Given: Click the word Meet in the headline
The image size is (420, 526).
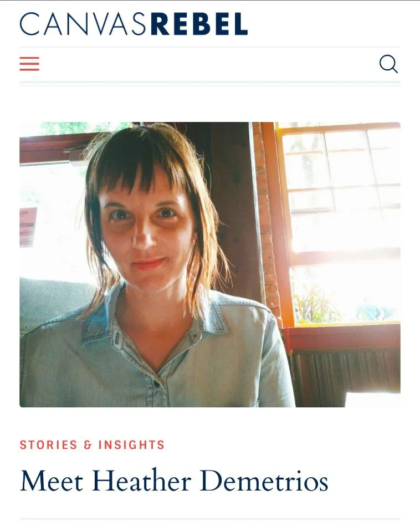Looking at the screenshot, I should [52, 481].
